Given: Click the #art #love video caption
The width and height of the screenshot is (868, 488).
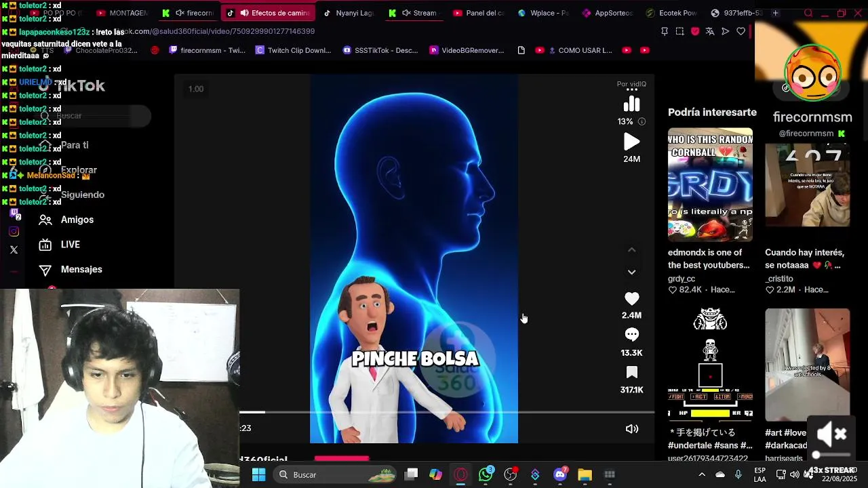Looking at the screenshot, I should pos(786,439).
